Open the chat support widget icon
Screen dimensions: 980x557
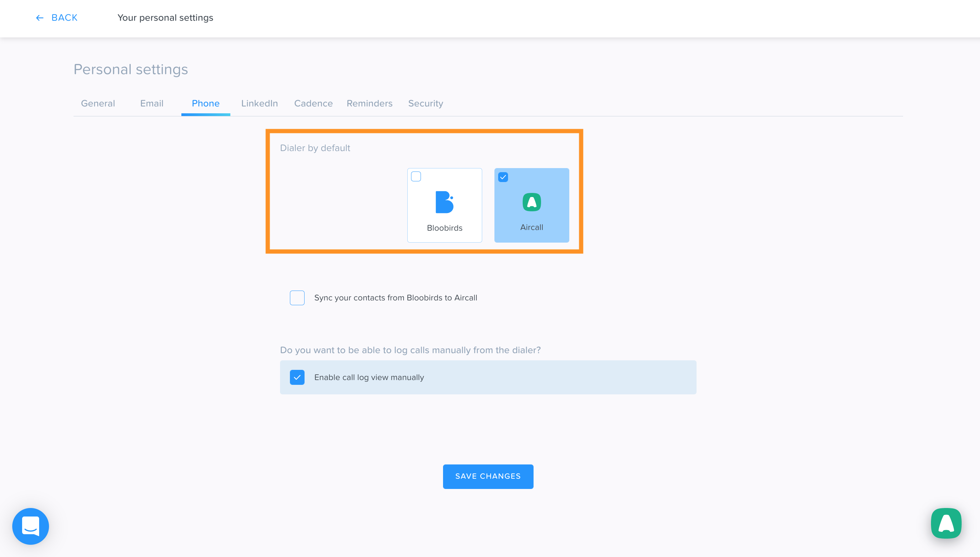(31, 526)
